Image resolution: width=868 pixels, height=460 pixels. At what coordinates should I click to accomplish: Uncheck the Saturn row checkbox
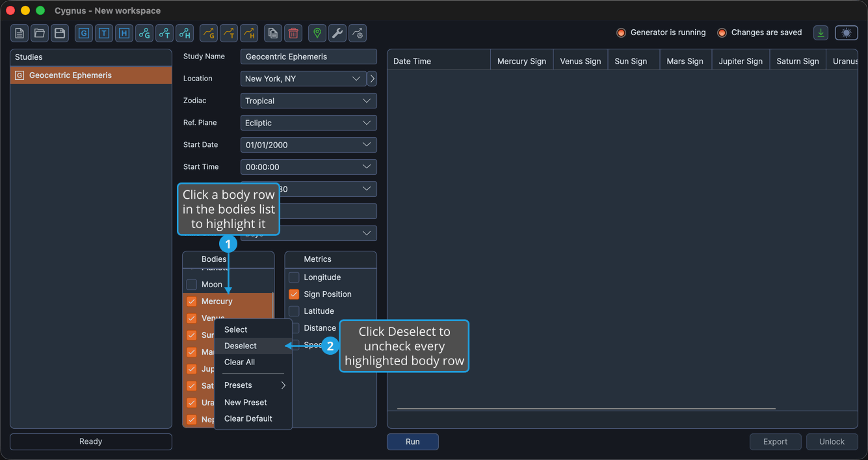[192, 386]
